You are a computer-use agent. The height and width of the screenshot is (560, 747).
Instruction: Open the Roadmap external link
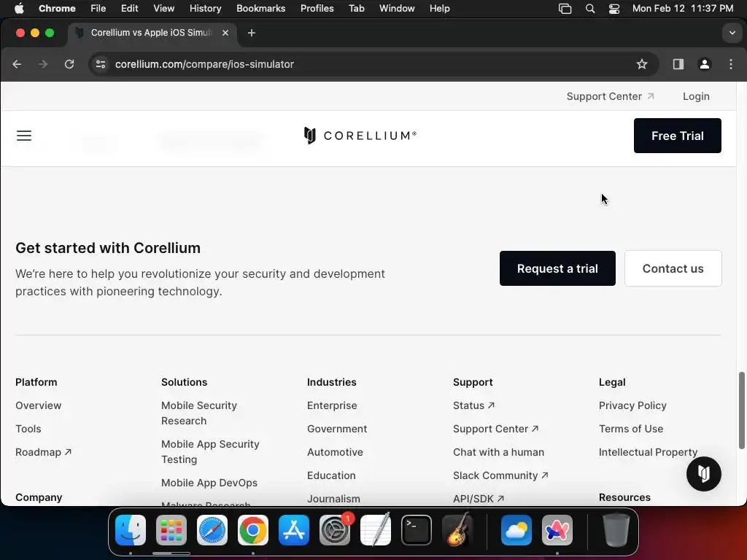[43, 452]
